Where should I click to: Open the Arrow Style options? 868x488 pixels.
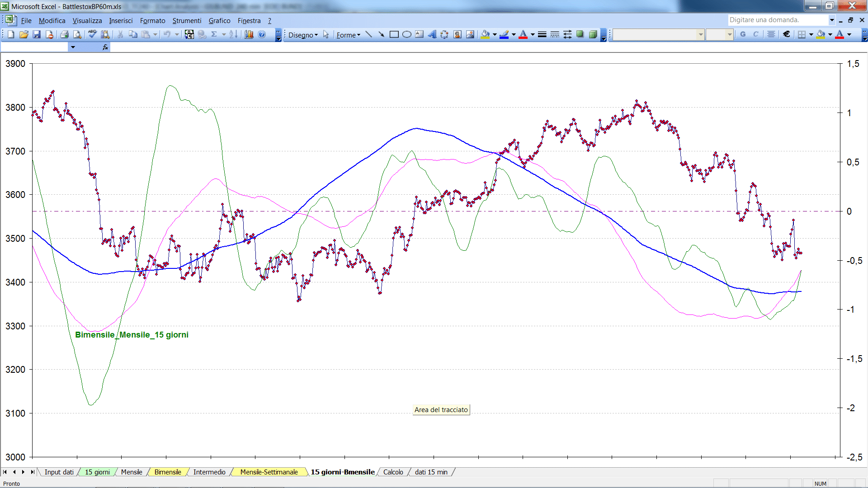pyautogui.click(x=567, y=34)
